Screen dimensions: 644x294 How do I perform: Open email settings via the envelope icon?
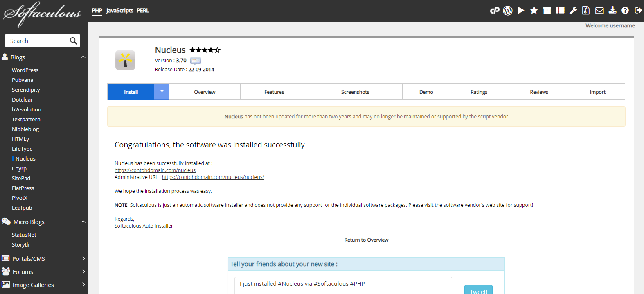[x=599, y=11]
